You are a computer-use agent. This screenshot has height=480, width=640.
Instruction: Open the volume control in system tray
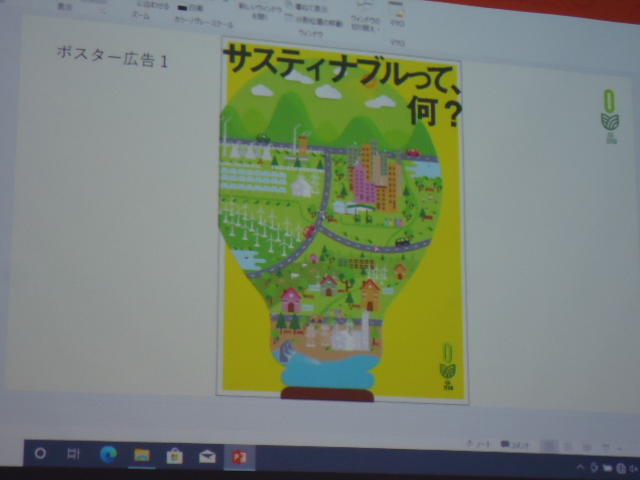click(x=633, y=468)
